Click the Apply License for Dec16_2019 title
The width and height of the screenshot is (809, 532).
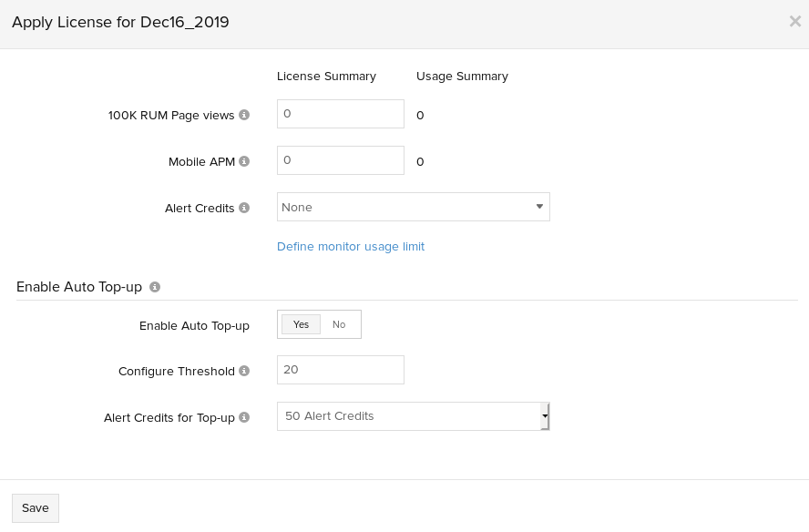point(120,23)
